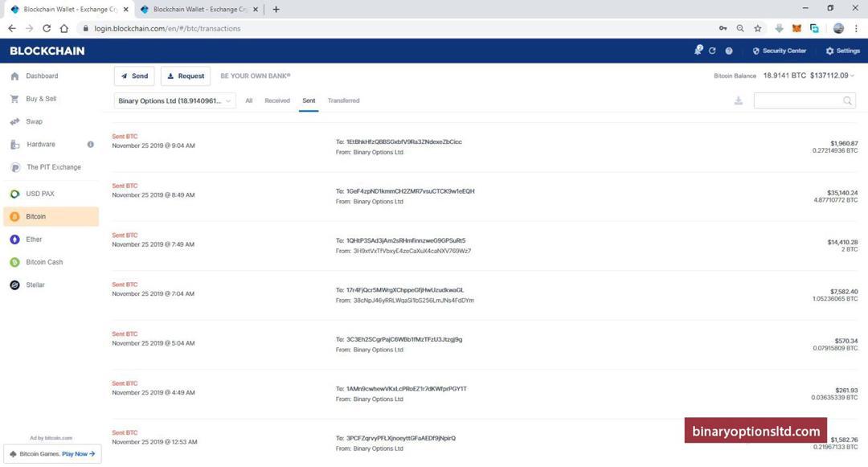Click the Request button
This screenshot has height=467, width=868.
(x=186, y=76)
